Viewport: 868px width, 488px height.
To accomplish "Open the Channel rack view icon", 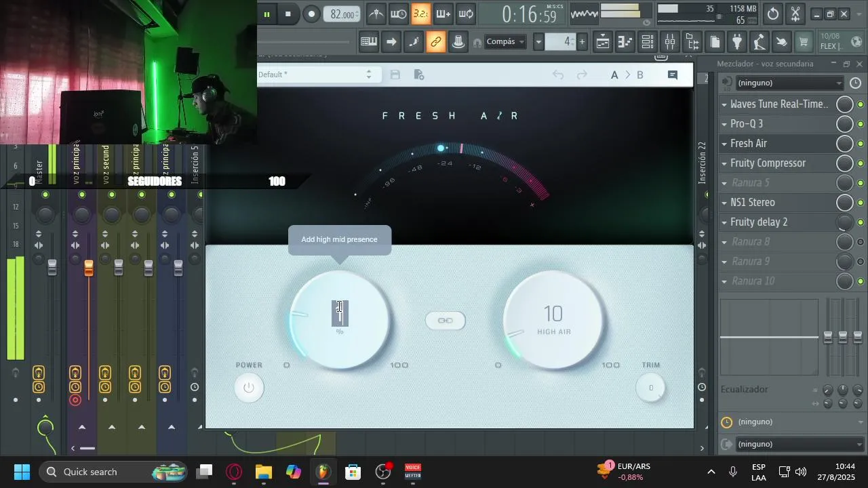I will (x=648, y=42).
